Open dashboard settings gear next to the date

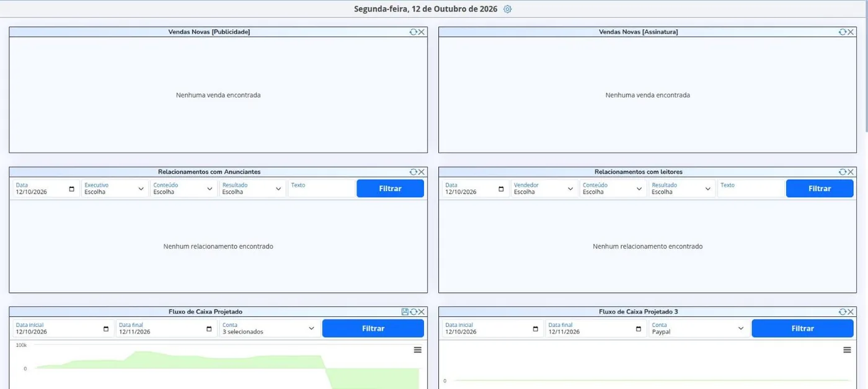(508, 9)
